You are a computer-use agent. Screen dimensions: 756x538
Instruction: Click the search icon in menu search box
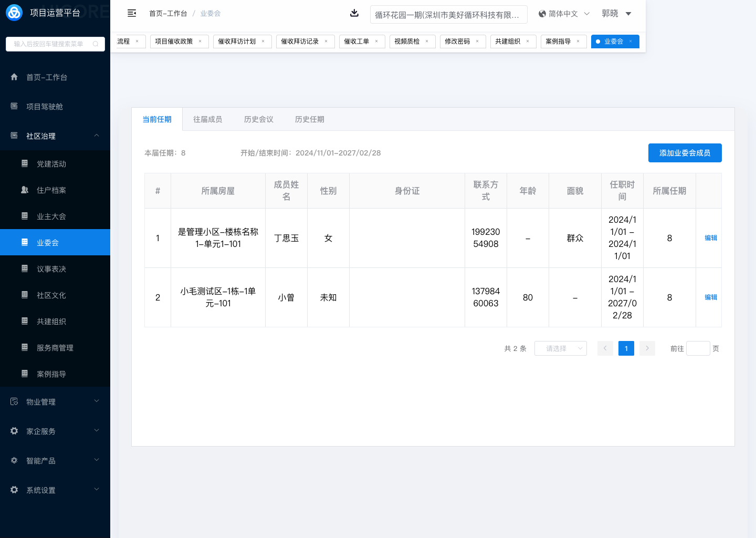(96, 44)
